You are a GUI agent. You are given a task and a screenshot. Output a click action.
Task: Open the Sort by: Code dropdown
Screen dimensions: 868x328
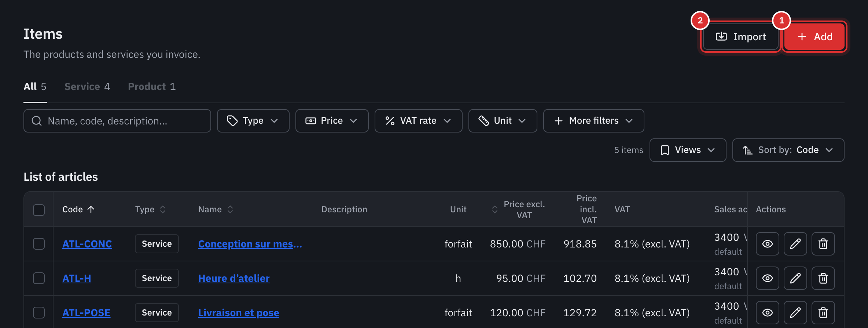coord(788,150)
